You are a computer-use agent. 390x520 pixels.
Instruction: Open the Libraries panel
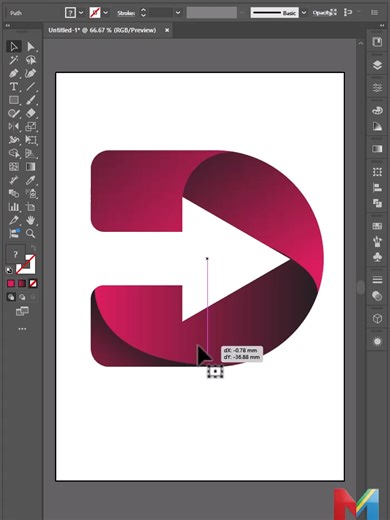[x=377, y=42]
